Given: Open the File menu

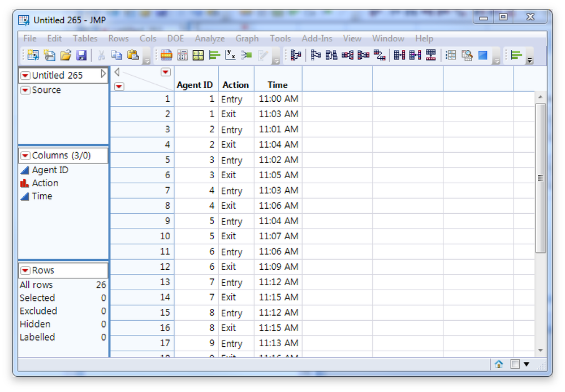Looking at the screenshot, I should tap(30, 38).
